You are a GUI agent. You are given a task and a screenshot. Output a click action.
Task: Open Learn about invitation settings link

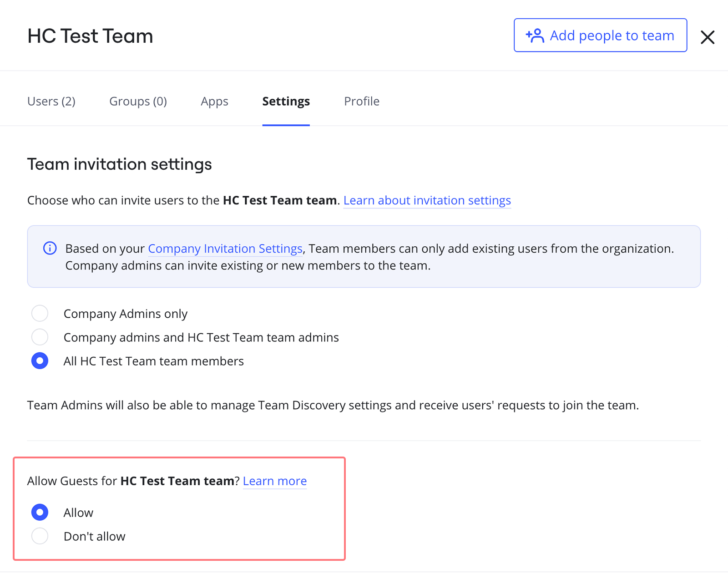[x=427, y=200]
